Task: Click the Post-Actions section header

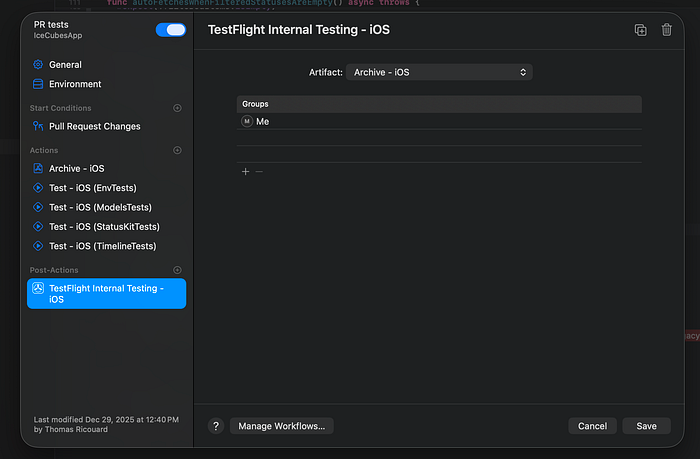Action: tap(54, 270)
